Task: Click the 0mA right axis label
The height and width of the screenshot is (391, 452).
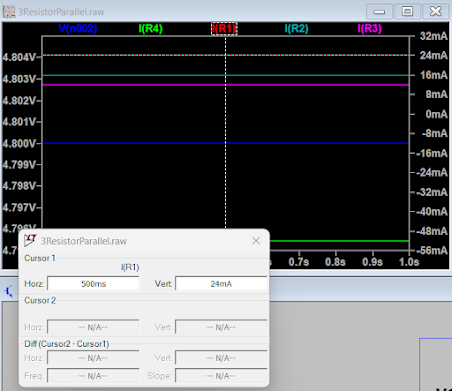Action: [x=436, y=114]
